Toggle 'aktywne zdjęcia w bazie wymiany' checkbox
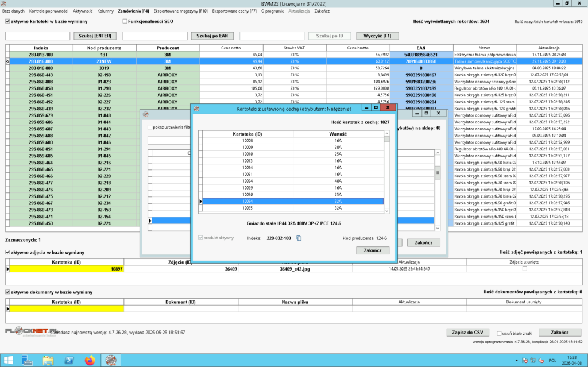This screenshot has height=367, width=588. 7,252
